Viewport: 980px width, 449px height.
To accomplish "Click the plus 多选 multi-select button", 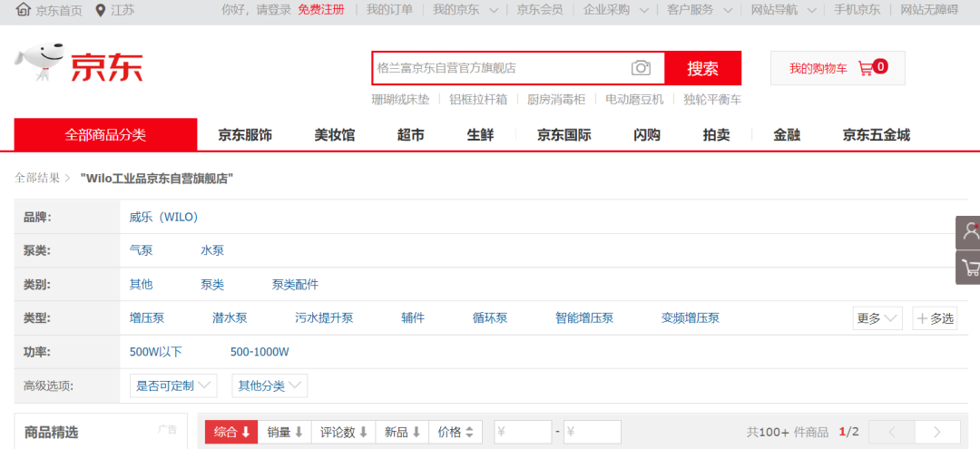I will point(935,318).
